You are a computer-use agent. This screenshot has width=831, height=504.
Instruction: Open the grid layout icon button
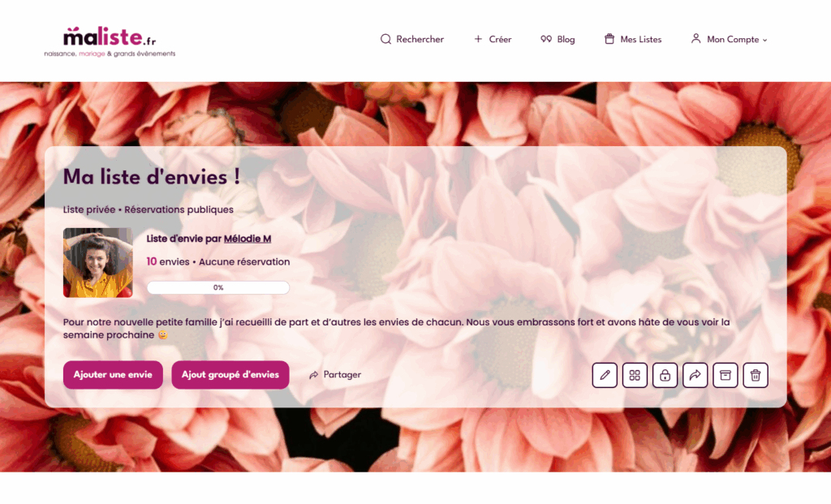635,375
